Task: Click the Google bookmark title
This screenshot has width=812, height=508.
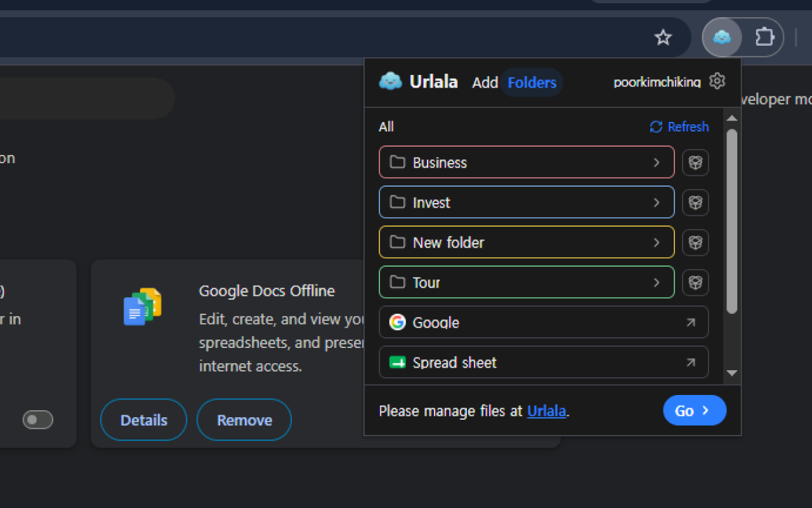Action: [436, 323]
